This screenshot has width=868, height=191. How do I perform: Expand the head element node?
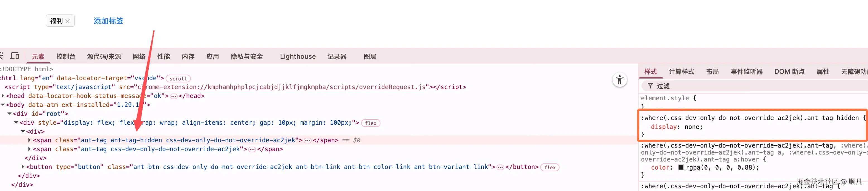click(x=3, y=96)
